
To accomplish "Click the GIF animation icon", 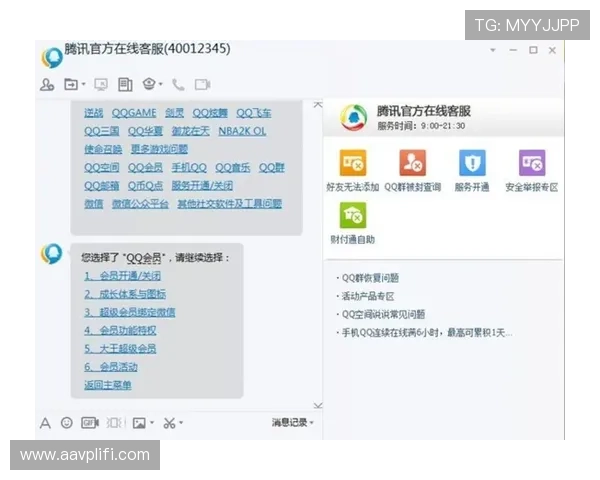I will [90, 423].
